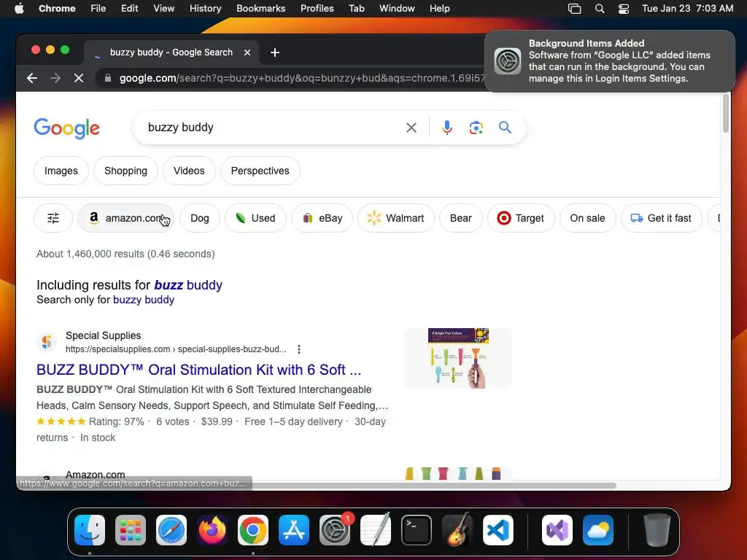
Task: Open Finder from the dock
Action: 90,530
